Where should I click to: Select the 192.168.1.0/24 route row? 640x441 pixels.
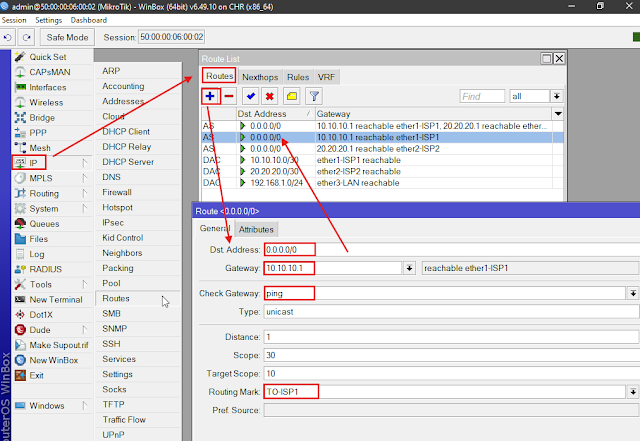(383, 183)
